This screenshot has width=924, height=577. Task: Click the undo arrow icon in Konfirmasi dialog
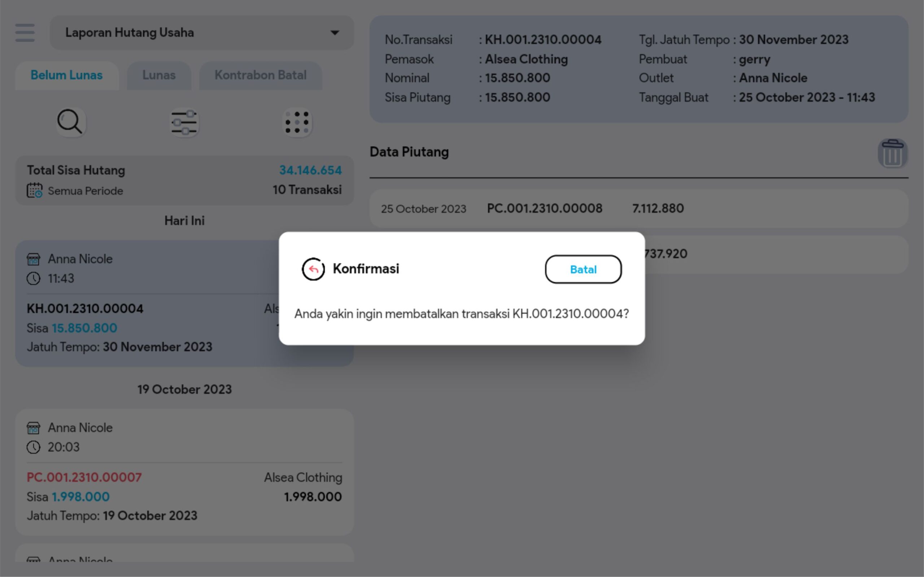(313, 269)
